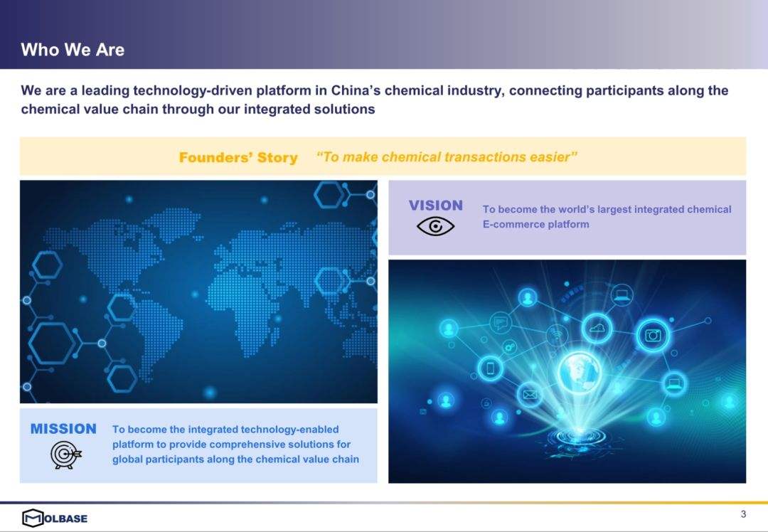
Task: Select the MISSION heading text
Action: 63,429
